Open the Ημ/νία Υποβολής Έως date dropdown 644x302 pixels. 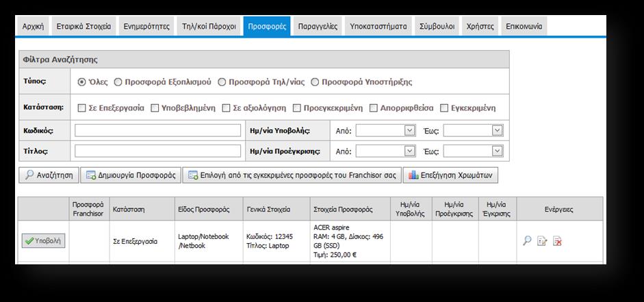(x=498, y=131)
